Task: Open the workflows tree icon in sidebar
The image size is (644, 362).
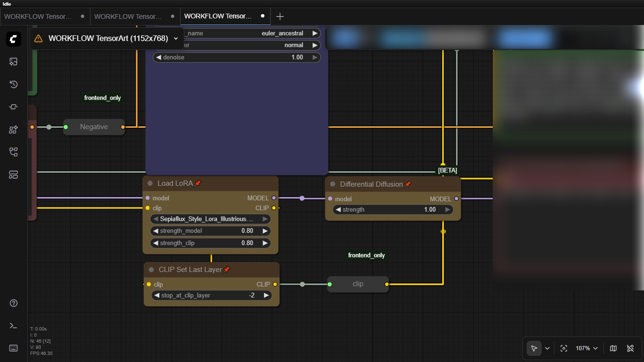Action: click(x=13, y=152)
